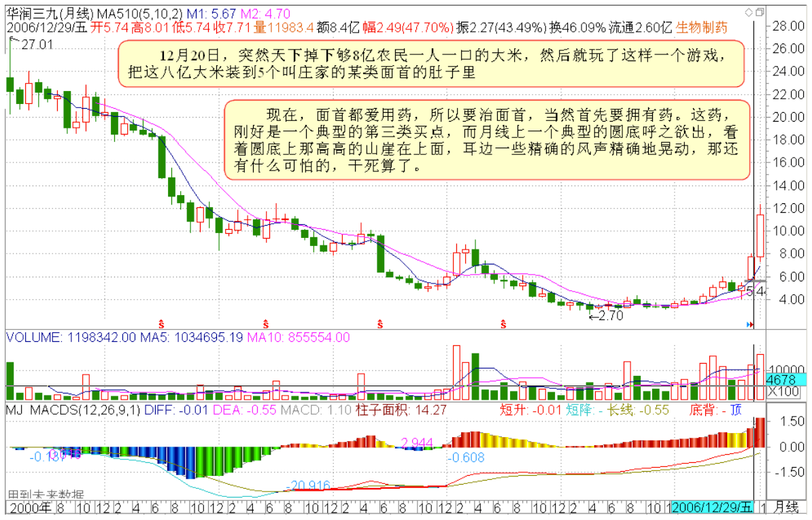Click the -1.50 MACD axis label

pos(789,471)
